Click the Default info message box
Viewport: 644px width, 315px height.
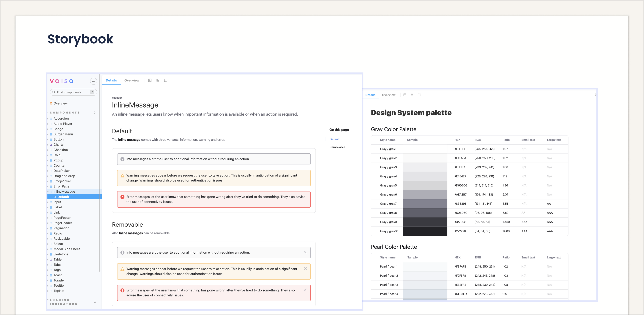[x=214, y=159]
